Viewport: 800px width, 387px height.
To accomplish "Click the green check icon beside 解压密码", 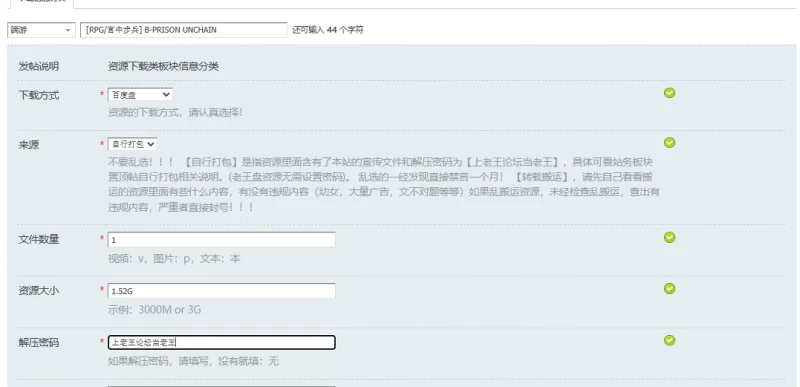I will tap(669, 340).
